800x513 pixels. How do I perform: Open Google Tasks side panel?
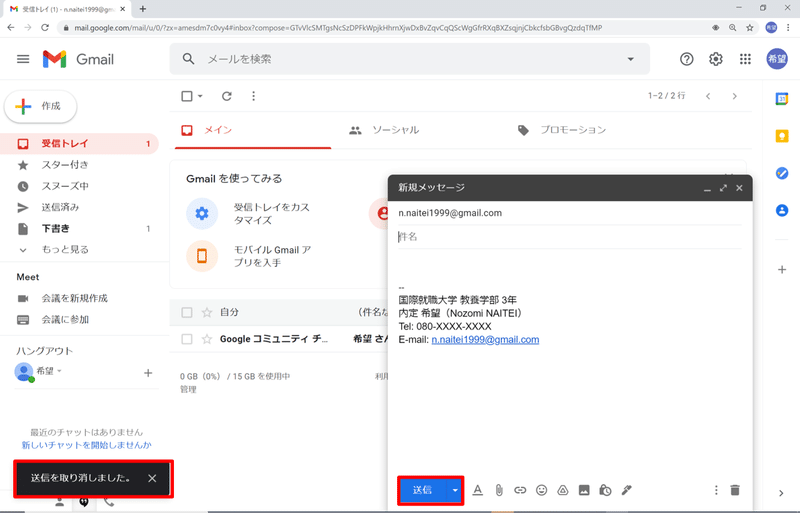click(782, 173)
